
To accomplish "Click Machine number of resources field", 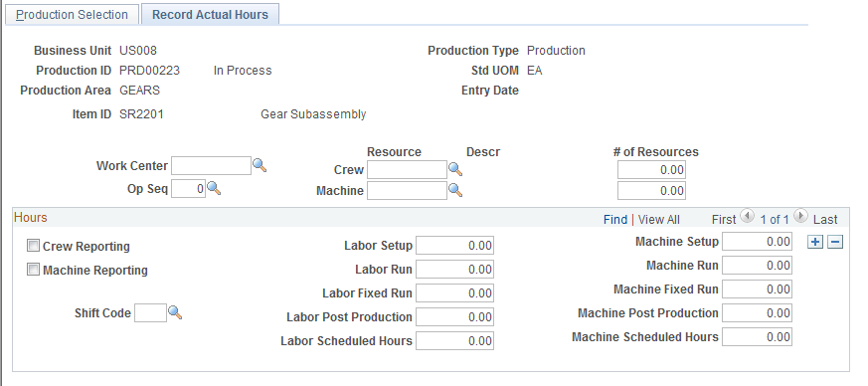I will (651, 190).
